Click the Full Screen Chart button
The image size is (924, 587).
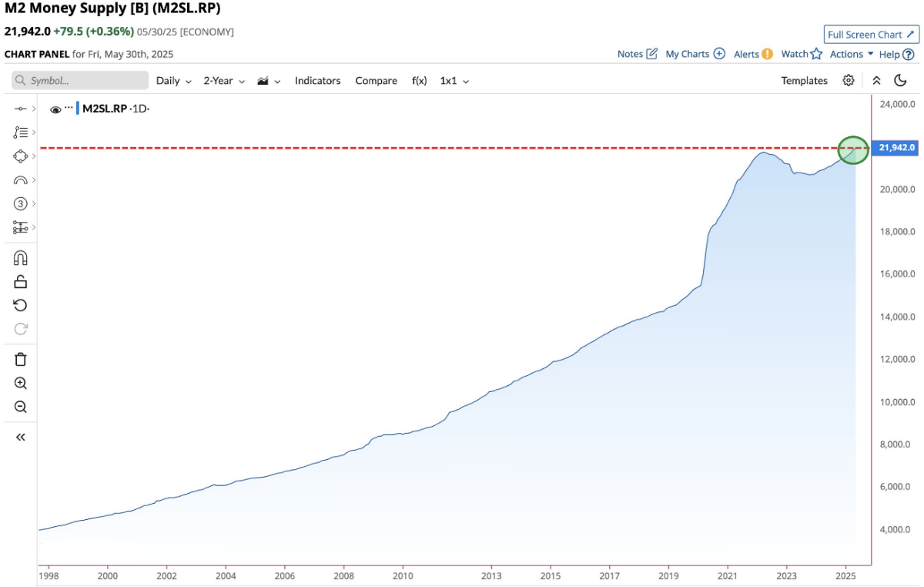tap(872, 35)
